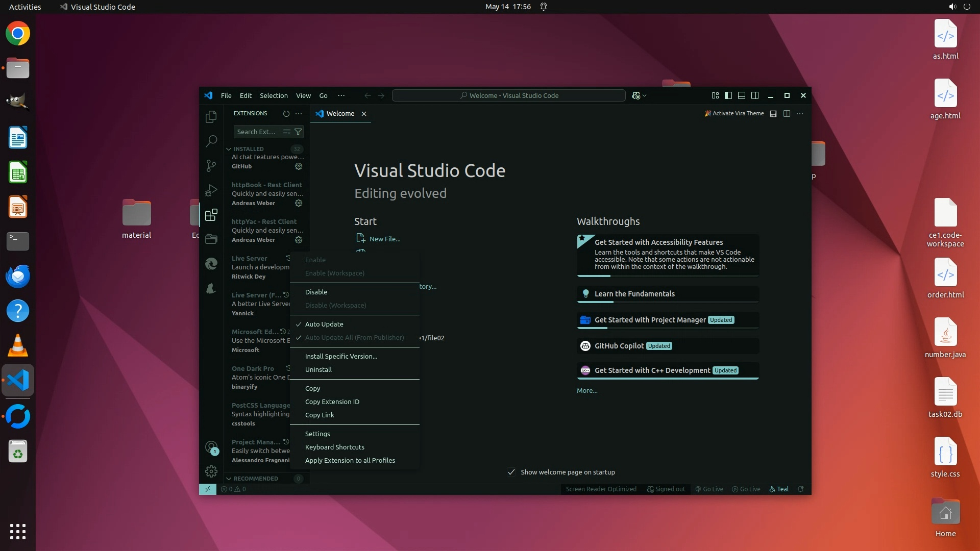Click the refresh extensions icon
Screen dimensions: 980x551
click(286, 113)
